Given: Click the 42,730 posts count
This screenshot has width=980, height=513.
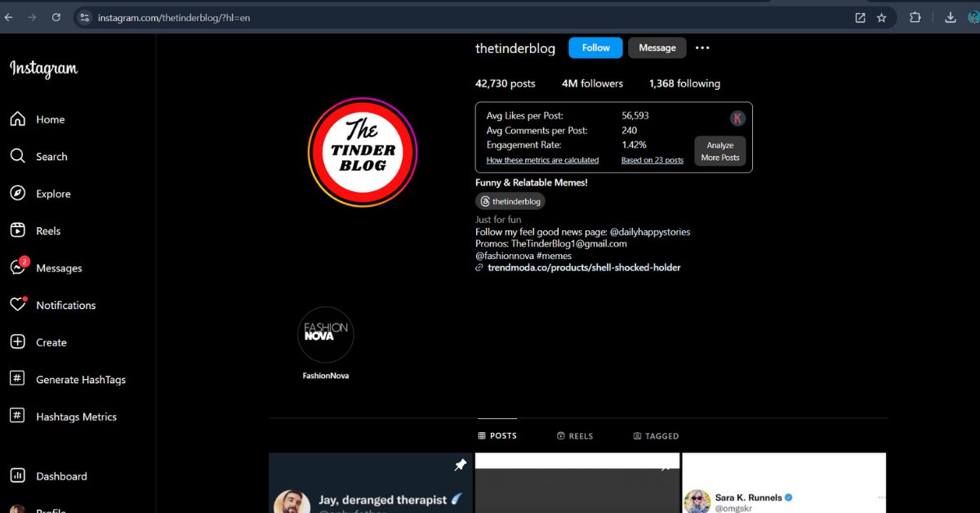Looking at the screenshot, I should coord(506,83).
